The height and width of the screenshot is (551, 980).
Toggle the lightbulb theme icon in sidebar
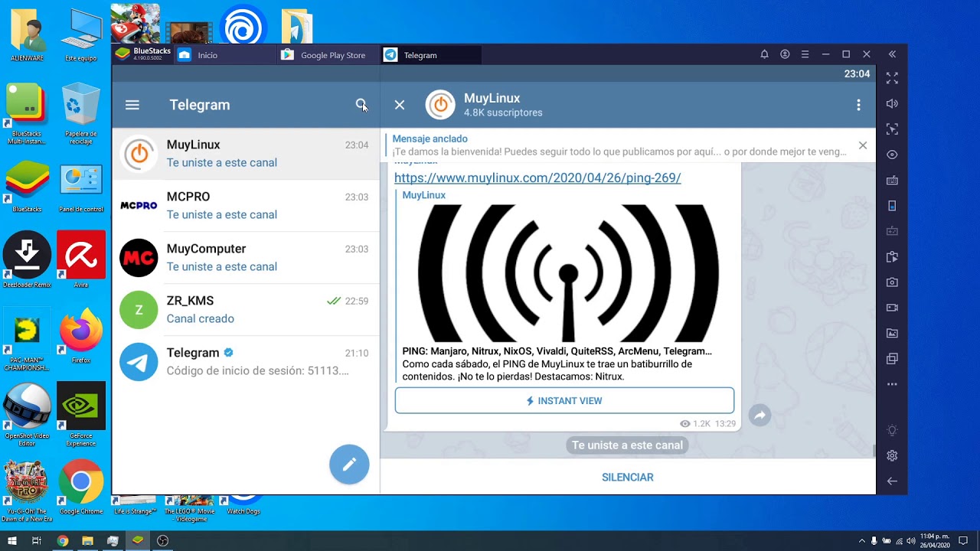pos(892,430)
